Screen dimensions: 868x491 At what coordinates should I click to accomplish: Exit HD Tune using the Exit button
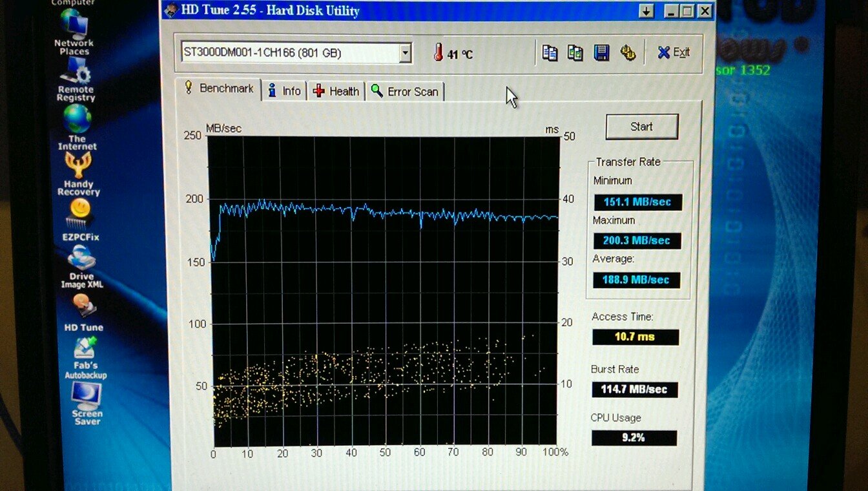pyautogui.click(x=674, y=53)
